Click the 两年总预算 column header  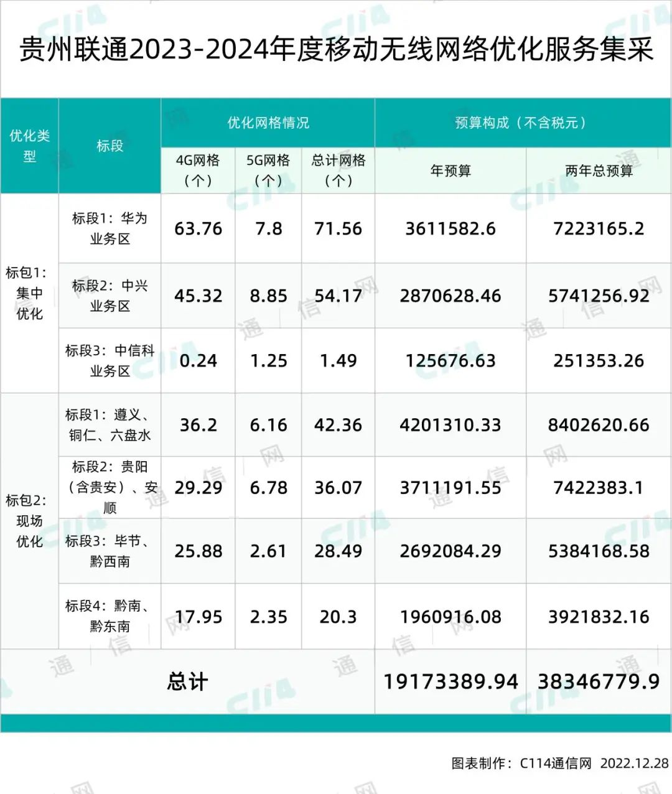(x=599, y=170)
